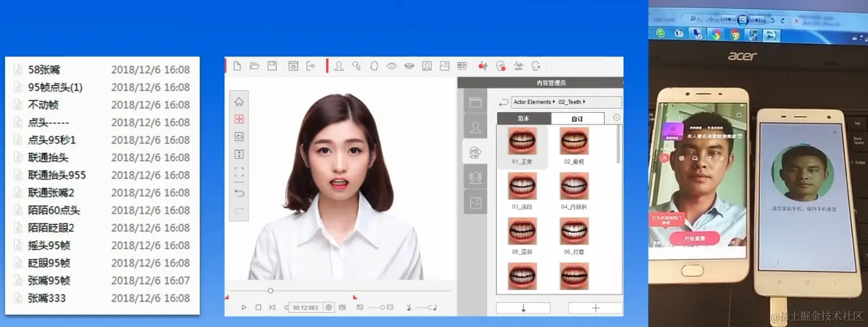Start voice recording with red waveform icon
The width and height of the screenshot is (868, 327).
[x=483, y=66]
